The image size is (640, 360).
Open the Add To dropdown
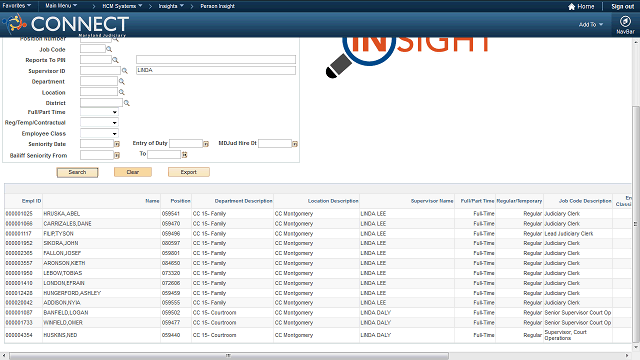(x=591, y=24)
